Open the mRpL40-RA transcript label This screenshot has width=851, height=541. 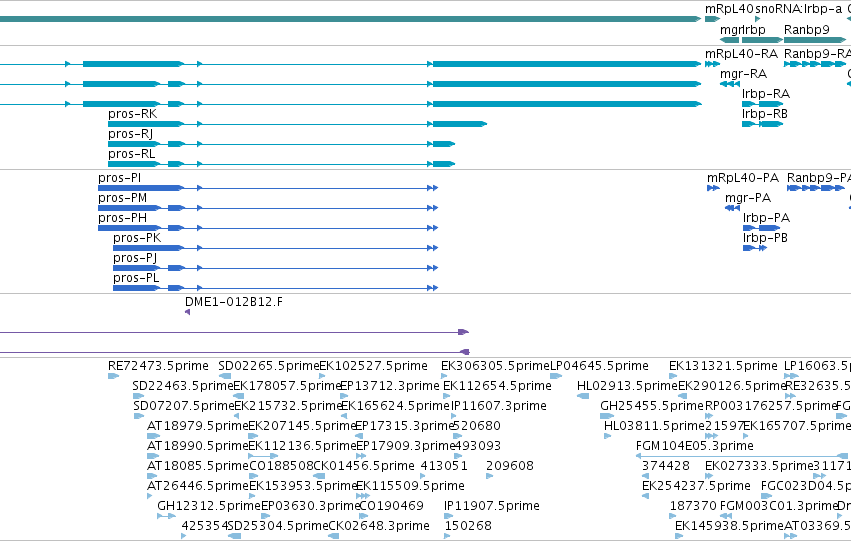[741, 54]
